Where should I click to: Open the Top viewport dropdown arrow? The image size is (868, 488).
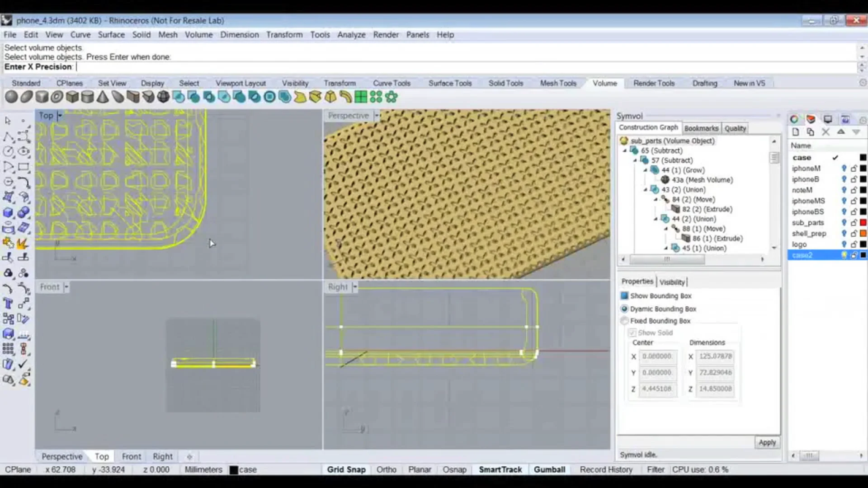pyautogui.click(x=60, y=116)
